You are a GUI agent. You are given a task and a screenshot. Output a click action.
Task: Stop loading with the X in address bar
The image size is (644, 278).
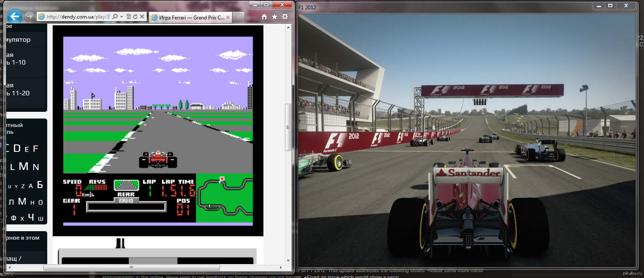point(142,17)
